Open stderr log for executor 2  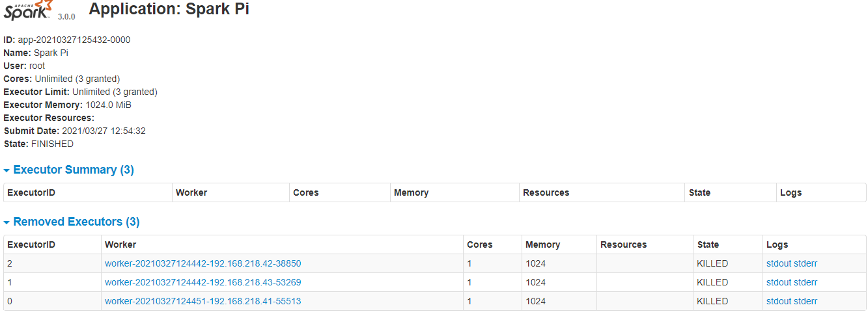pyautogui.click(x=805, y=263)
